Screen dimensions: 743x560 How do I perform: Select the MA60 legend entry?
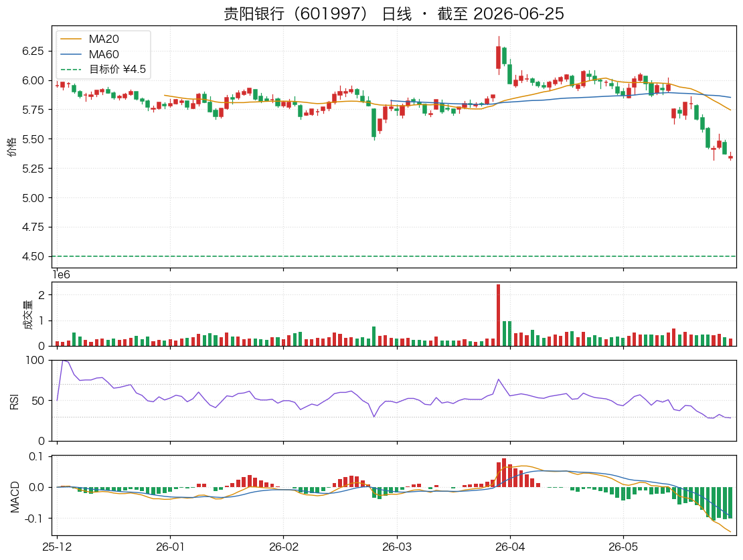(x=90, y=54)
